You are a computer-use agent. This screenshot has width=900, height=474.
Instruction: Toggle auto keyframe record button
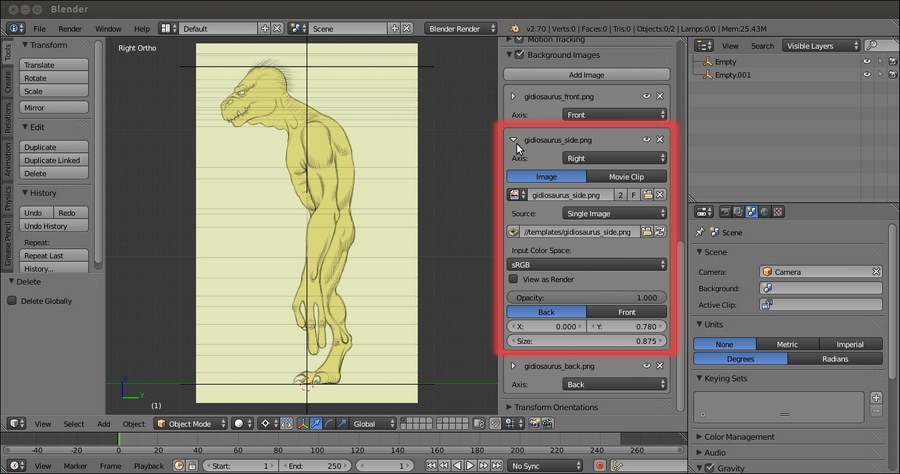coord(600,465)
